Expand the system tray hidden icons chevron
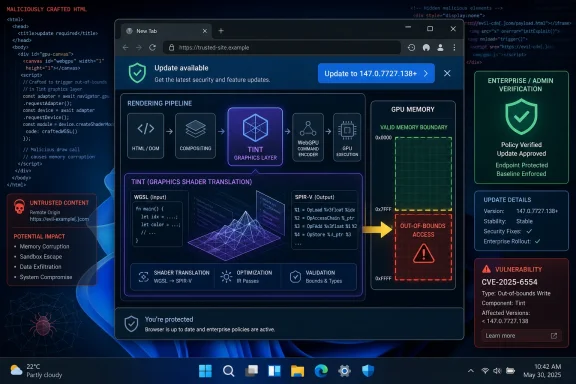 pos(471,371)
